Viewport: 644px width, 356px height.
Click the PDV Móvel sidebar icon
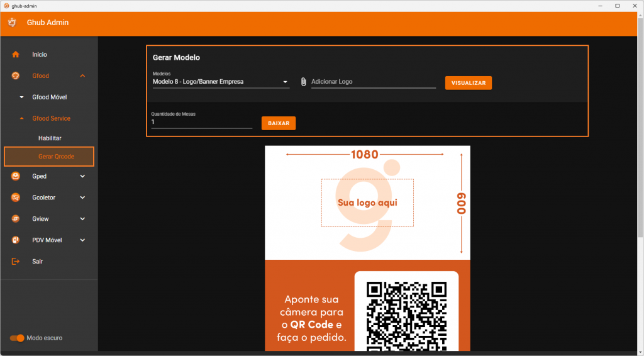click(16, 240)
